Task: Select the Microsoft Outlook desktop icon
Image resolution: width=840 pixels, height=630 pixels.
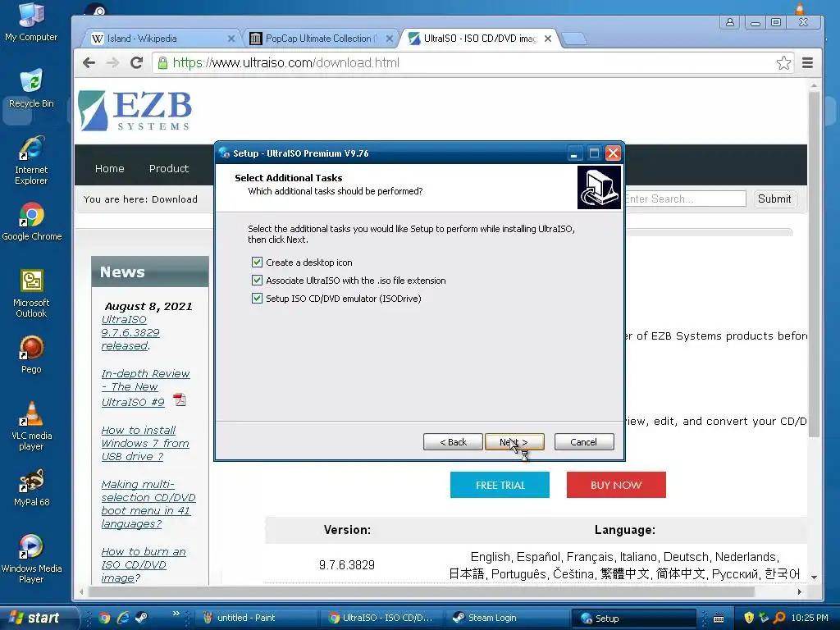Action: click(31, 293)
